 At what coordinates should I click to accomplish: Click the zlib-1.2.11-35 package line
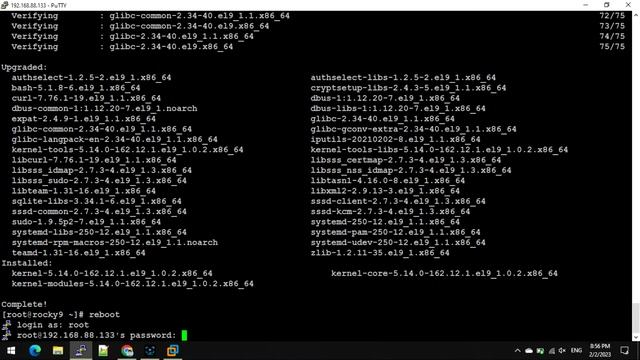(x=380, y=253)
